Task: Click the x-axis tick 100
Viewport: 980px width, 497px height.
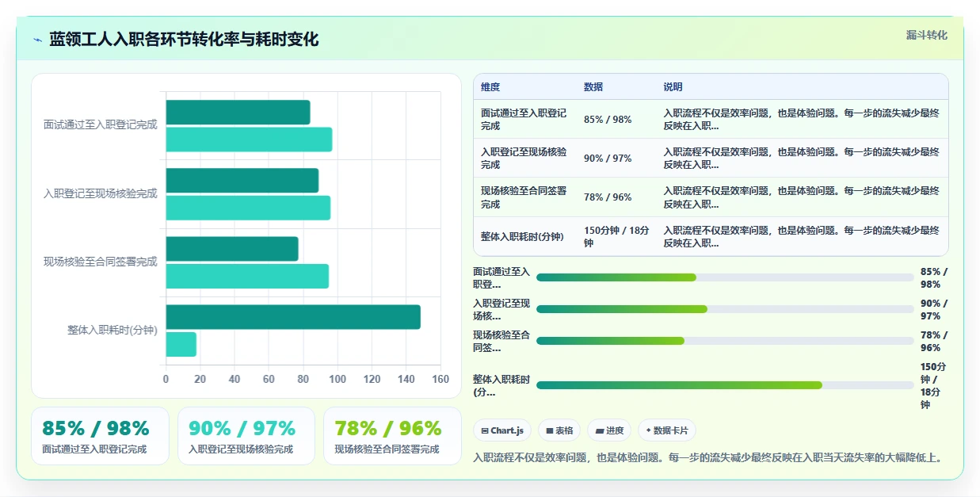Action: 337,380
